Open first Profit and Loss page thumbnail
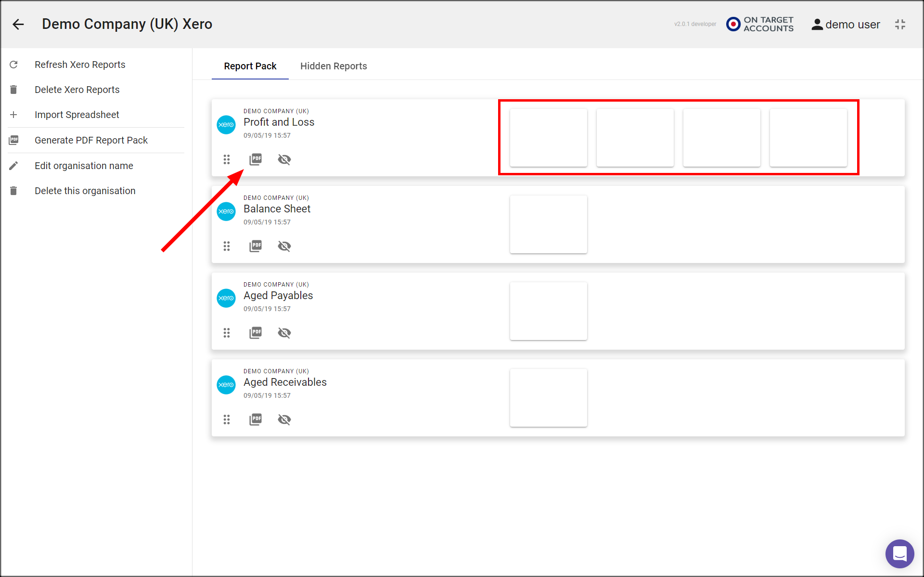924x577 pixels. [549, 138]
